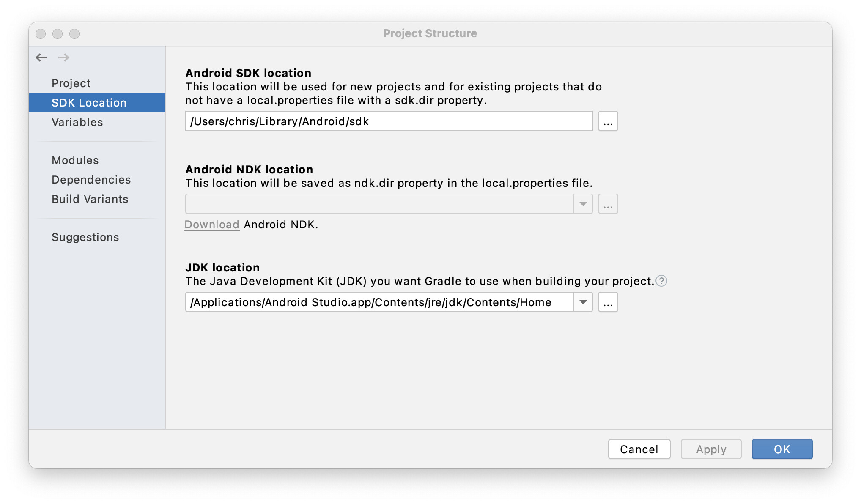Confirm with the OK button
The width and height of the screenshot is (861, 504).
click(782, 449)
